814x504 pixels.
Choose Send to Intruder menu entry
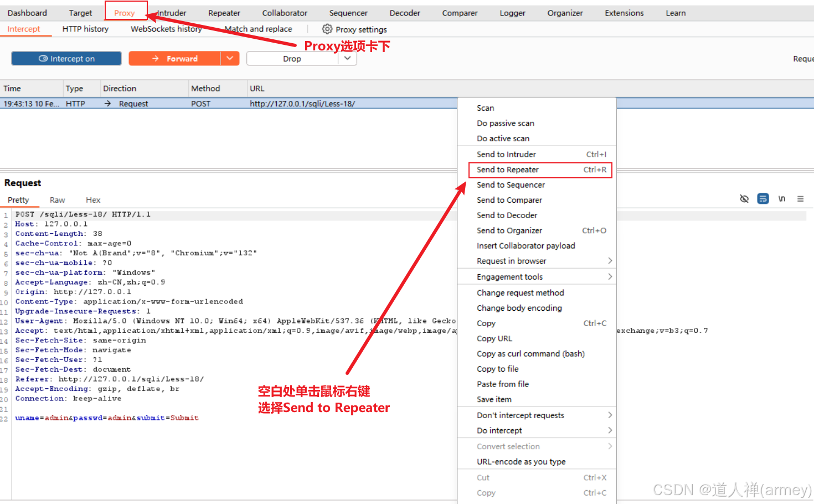pyautogui.click(x=537, y=154)
